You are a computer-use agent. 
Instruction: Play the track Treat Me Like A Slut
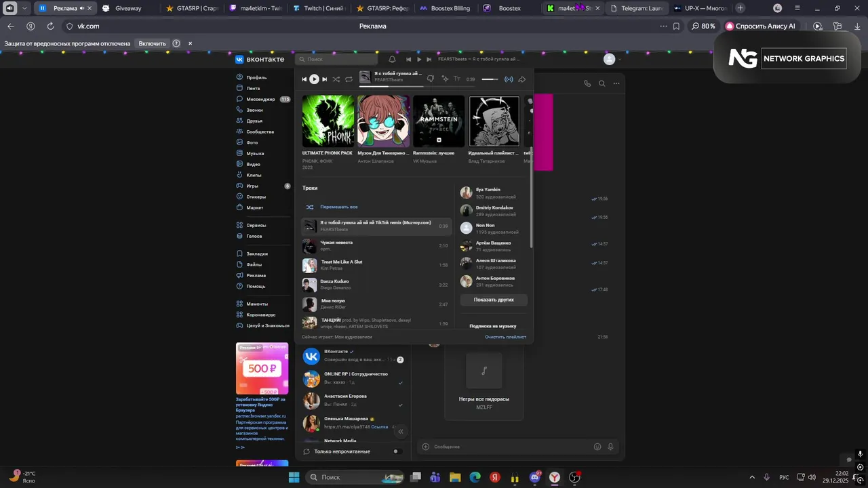click(375, 265)
